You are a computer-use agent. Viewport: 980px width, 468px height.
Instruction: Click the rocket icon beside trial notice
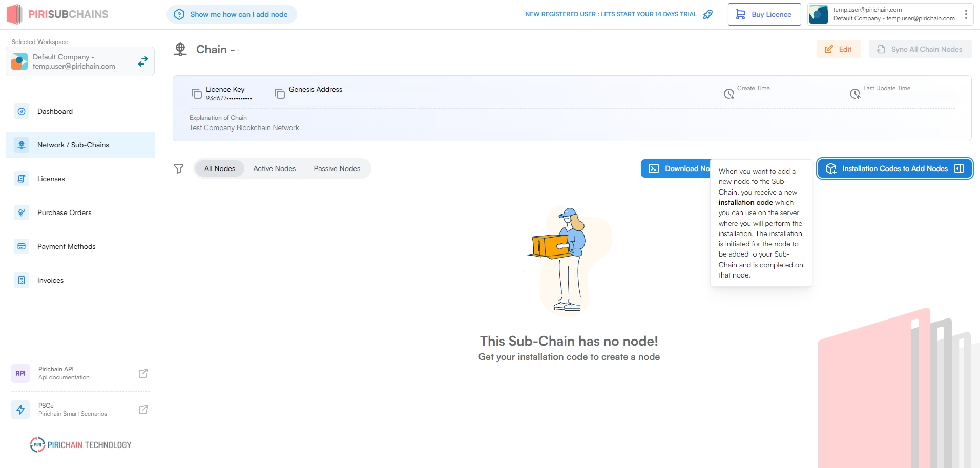tap(708, 14)
